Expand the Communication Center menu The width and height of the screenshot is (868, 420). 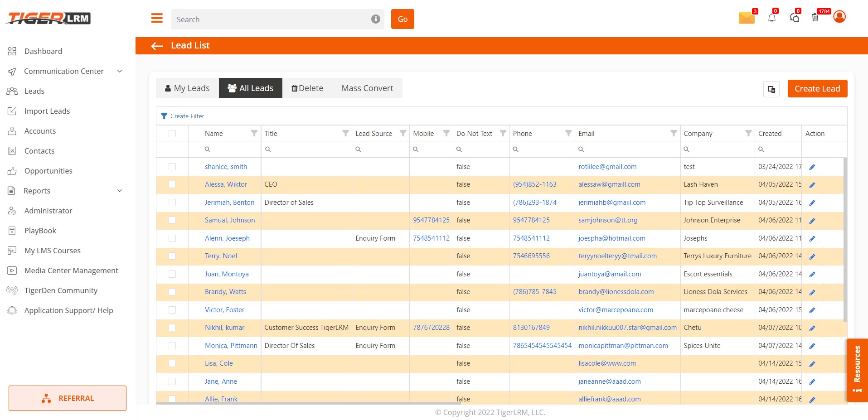click(x=120, y=71)
